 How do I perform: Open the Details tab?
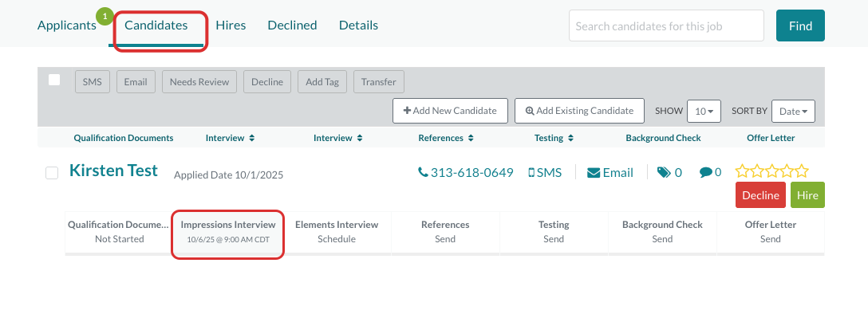pyautogui.click(x=359, y=25)
